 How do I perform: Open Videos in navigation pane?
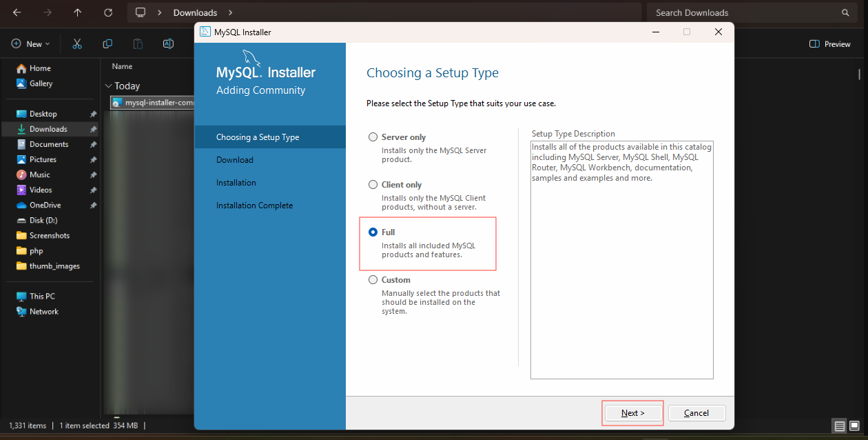[x=41, y=190]
